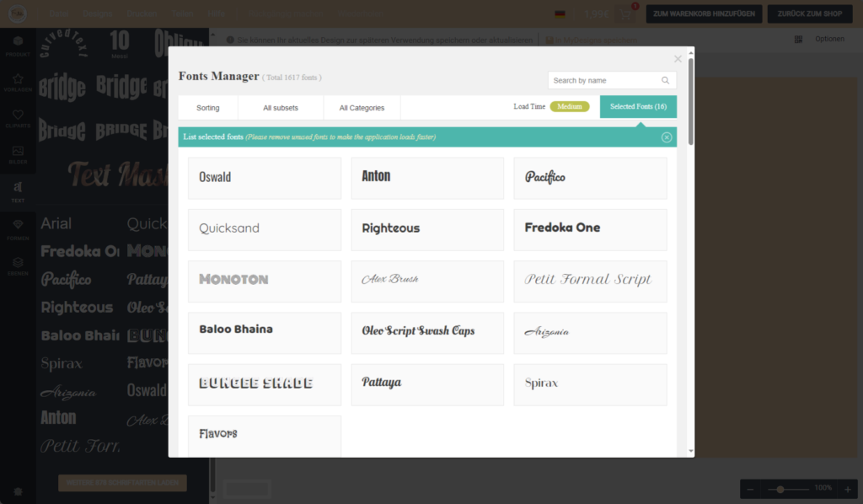The height and width of the screenshot is (504, 863).
Task: Open the Produkt sidebar panel
Action: point(18,46)
